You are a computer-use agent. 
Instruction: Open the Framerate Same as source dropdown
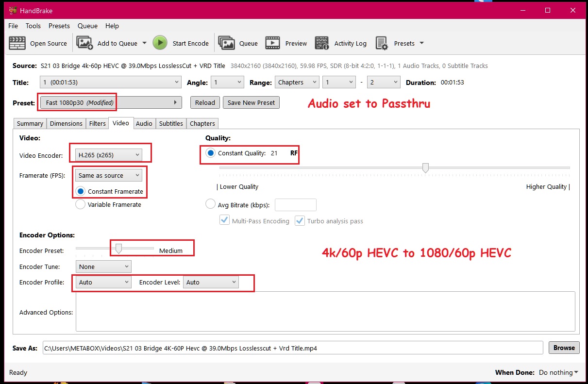108,176
